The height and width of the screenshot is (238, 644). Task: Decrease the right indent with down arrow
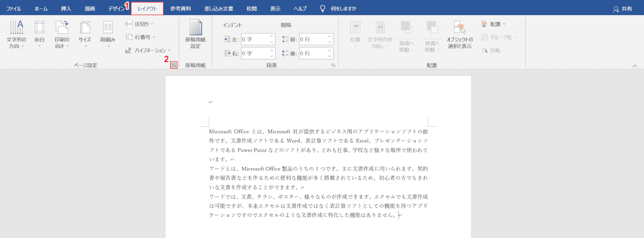click(x=272, y=56)
